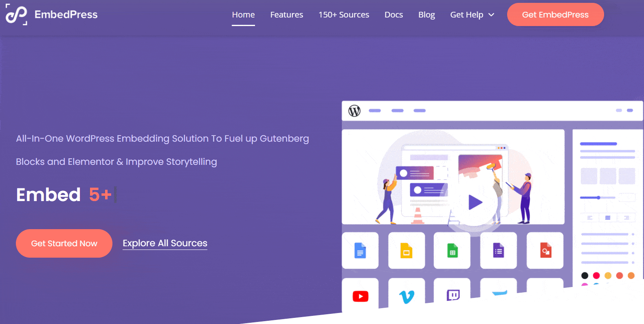Click the EmbedPress infinity logo icon
This screenshot has width=644, height=324.
(16, 15)
